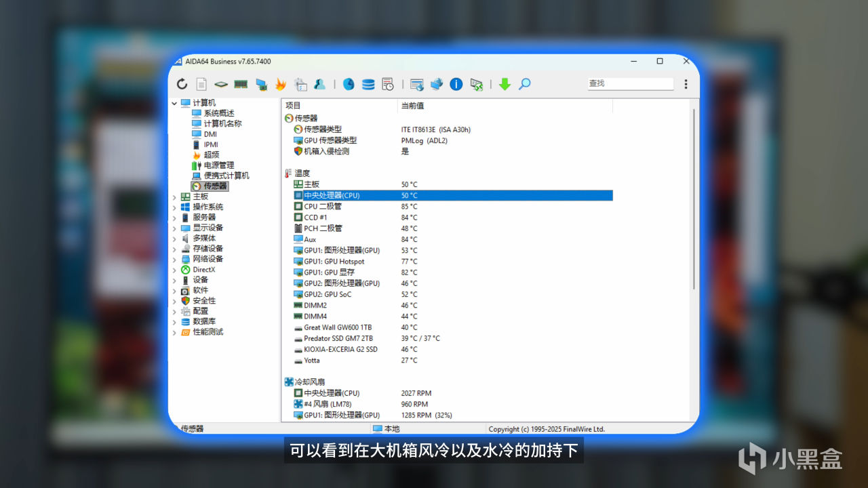Expand the 显示设备 tree node
The width and height of the screenshot is (868, 488).
click(x=174, y=228)
